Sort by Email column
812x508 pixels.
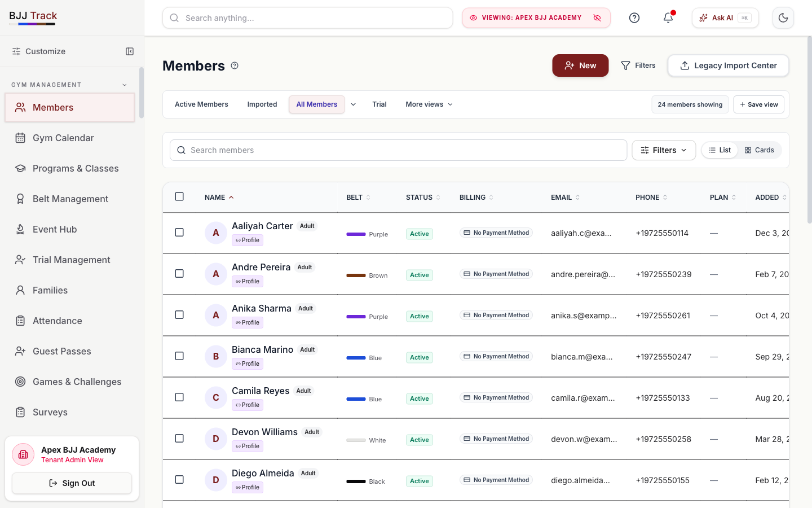(x=565, y=198)
